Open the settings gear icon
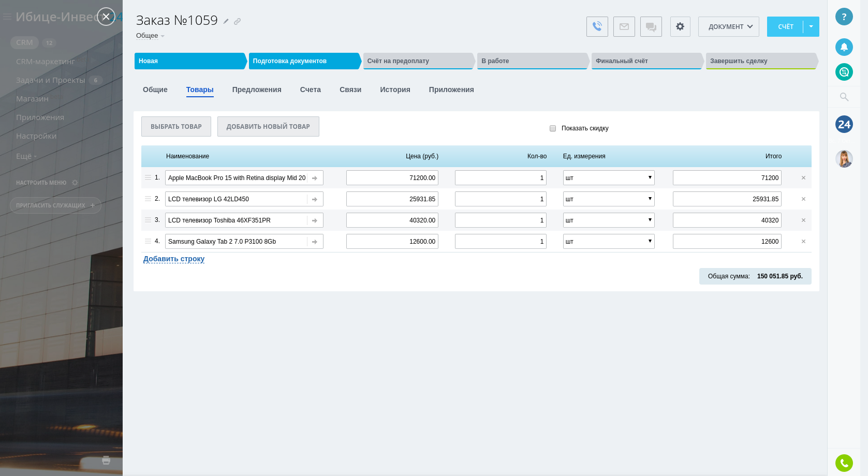The image size is (868, 476). coord(680,26)
